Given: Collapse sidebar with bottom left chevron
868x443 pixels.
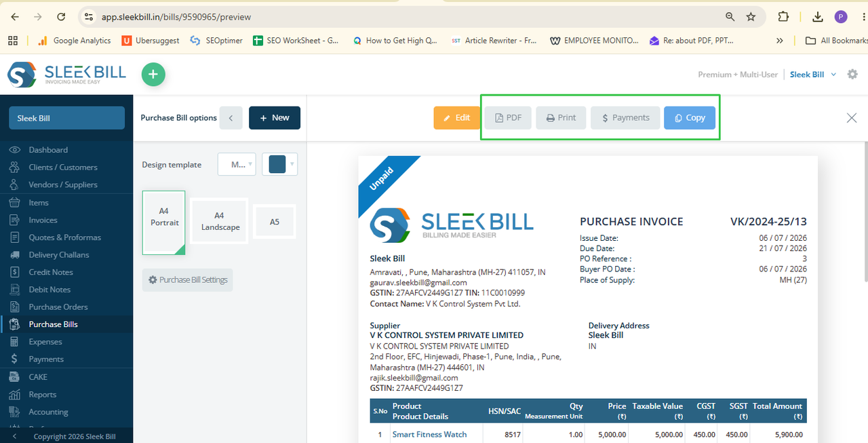Looking at the screenshot, I should click(x=15, y=437).
